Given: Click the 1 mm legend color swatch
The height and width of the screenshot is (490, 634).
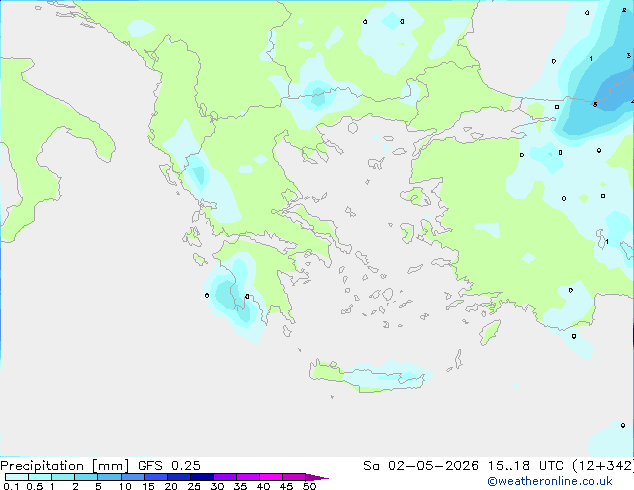Looking at the screenshot, I should [x=63, y=477].
